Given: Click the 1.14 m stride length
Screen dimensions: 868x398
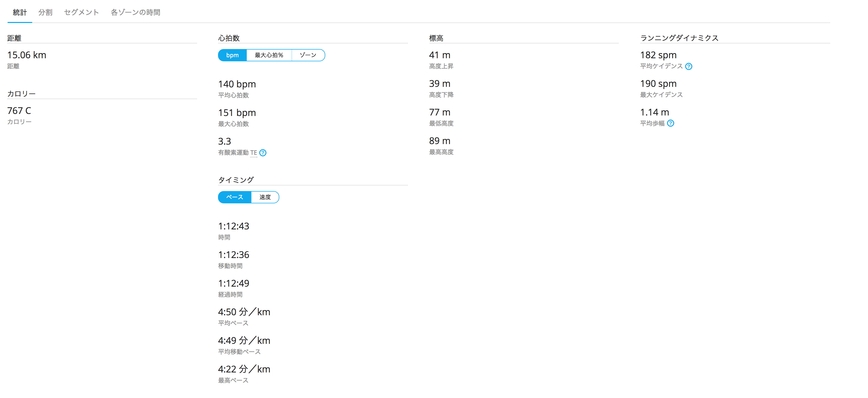Looking at the screenshot, I should pyautogui.click(x=654, y=112).
